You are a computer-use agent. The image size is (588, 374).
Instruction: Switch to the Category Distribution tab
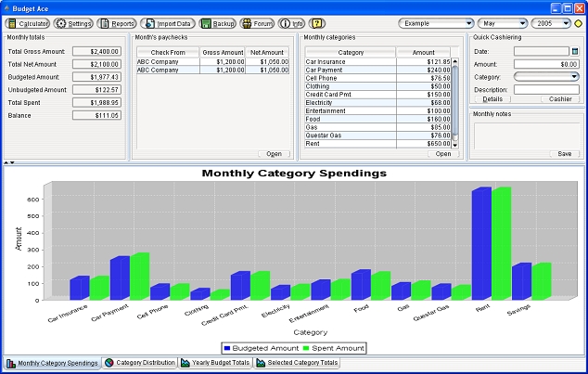[139, 363]
